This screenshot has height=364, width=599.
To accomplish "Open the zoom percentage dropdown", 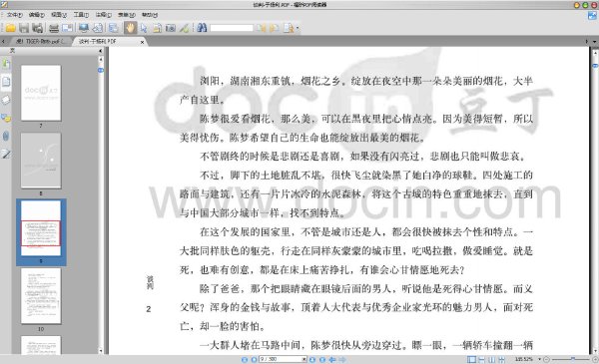I will [x=540, y=359].
